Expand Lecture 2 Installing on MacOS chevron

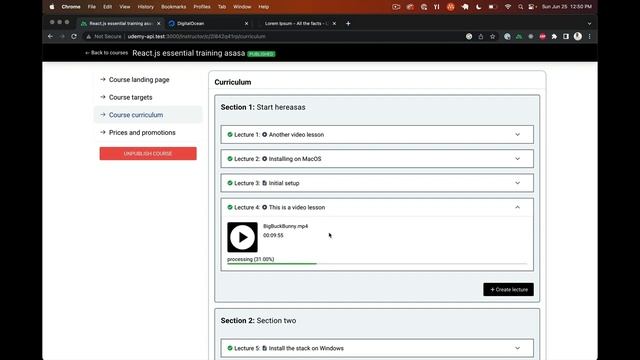pos(517,159)
